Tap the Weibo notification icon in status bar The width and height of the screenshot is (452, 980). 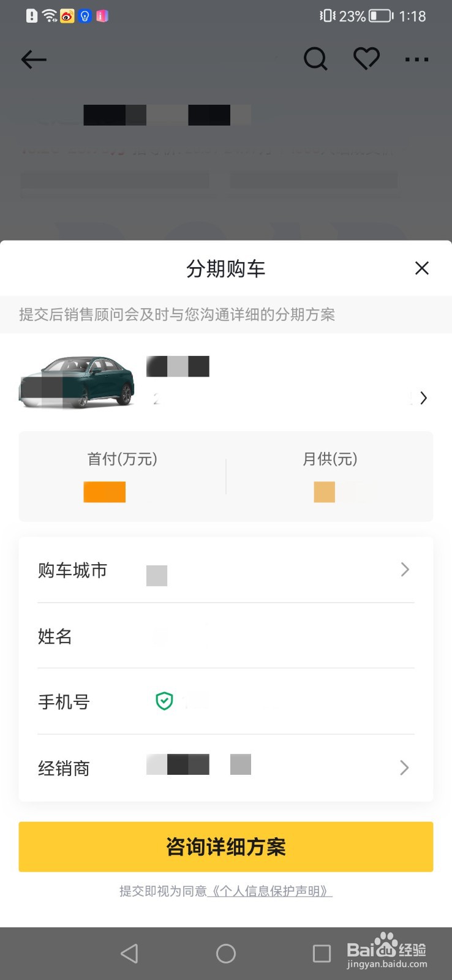click(67, 16)
